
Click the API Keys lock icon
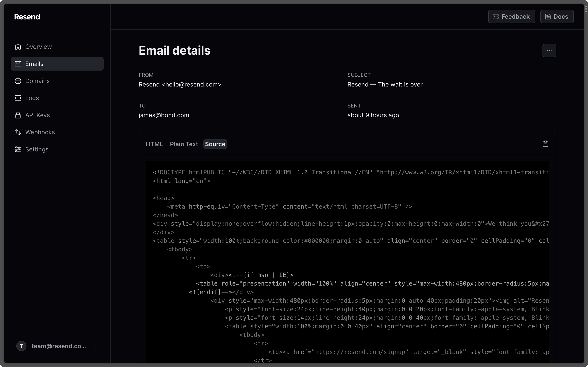click(x=18, y=115)
